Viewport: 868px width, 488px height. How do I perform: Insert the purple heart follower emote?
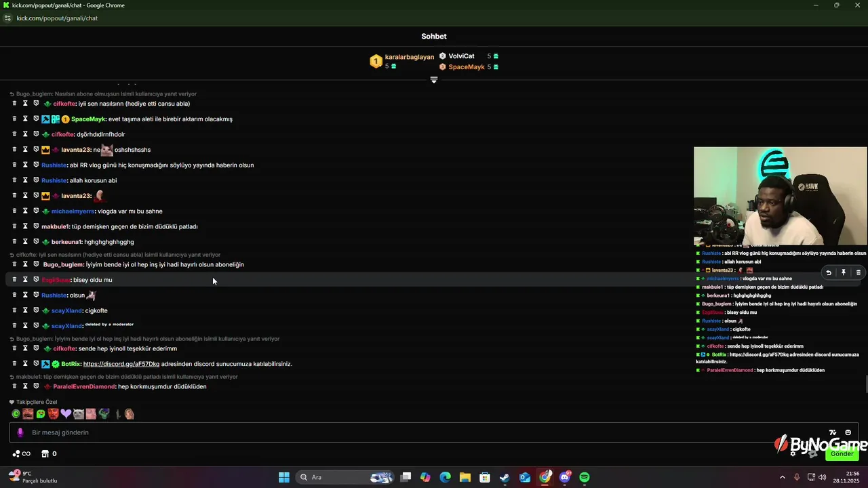pos(66,413)
